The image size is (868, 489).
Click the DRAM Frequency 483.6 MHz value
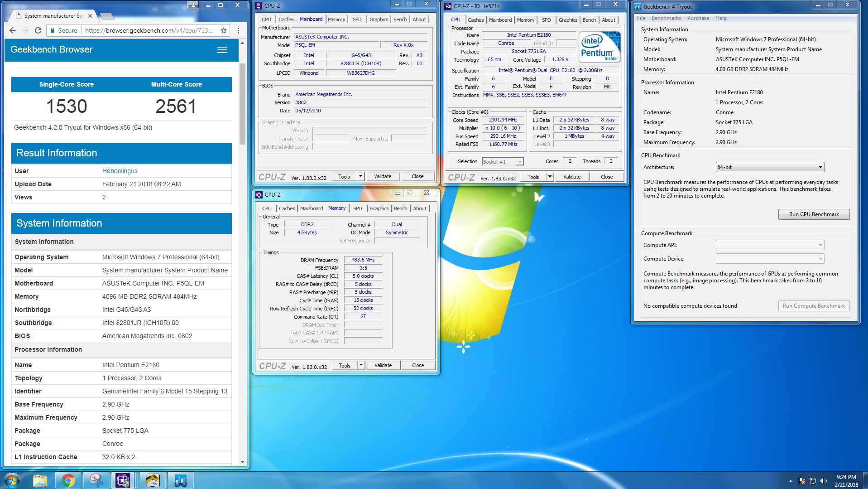[363, 260]
